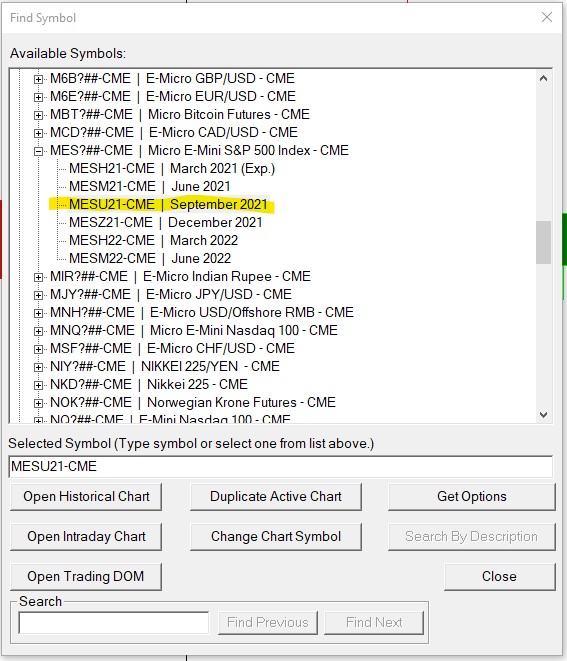The width and height of the screenshot is (567, 661).
Task: Collapse the MES?##-CME Micro E-Mini S&P node
Action: tap(38, 151)
